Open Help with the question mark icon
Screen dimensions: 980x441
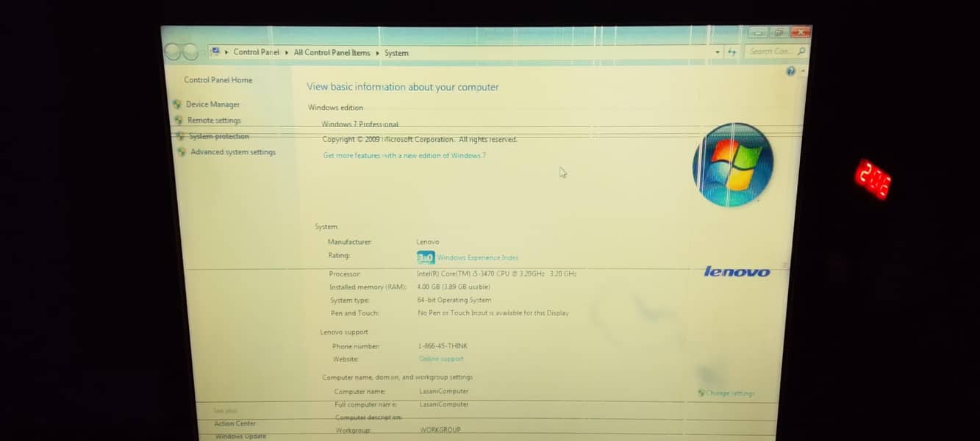(790, 71)
